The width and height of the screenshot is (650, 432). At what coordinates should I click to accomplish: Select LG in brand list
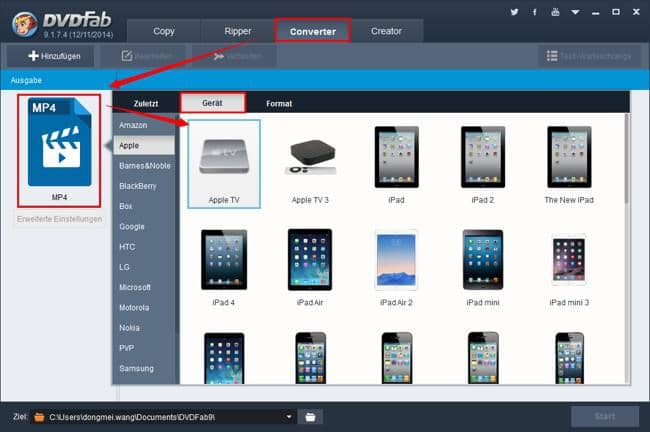[x=144, y=267]
